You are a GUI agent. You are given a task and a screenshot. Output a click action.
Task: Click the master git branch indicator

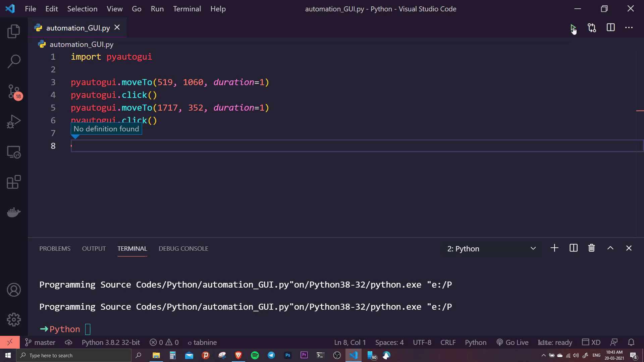click(40, 342)
